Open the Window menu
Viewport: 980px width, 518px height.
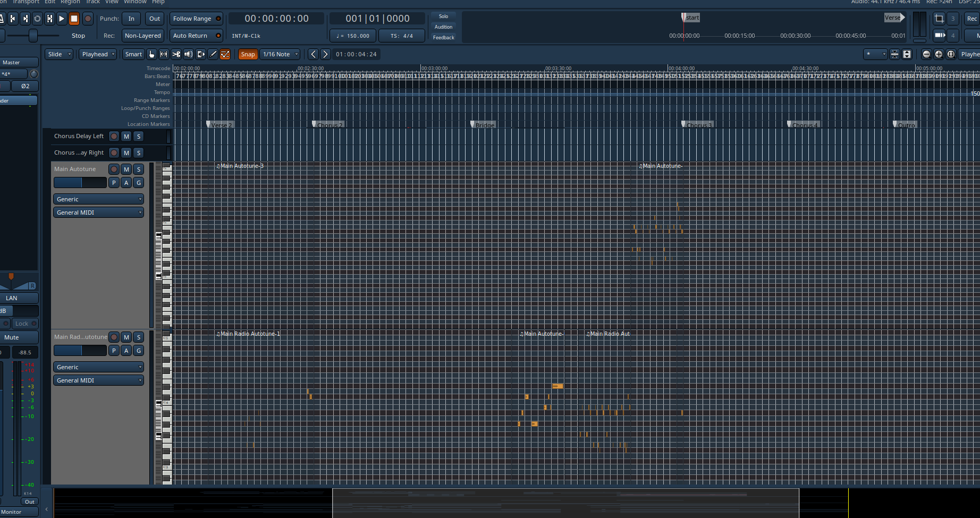pos(135,2)
